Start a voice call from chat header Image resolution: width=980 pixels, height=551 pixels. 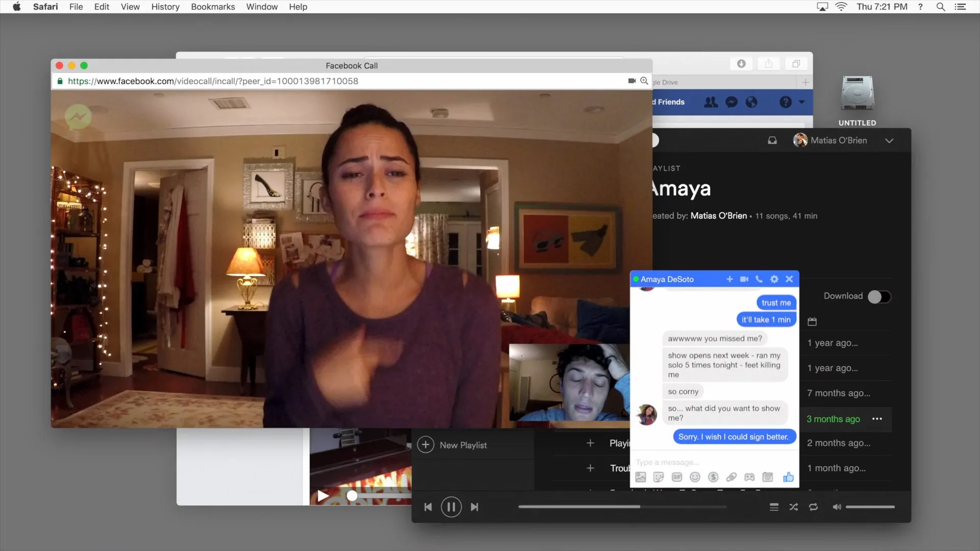click(759, 279)
